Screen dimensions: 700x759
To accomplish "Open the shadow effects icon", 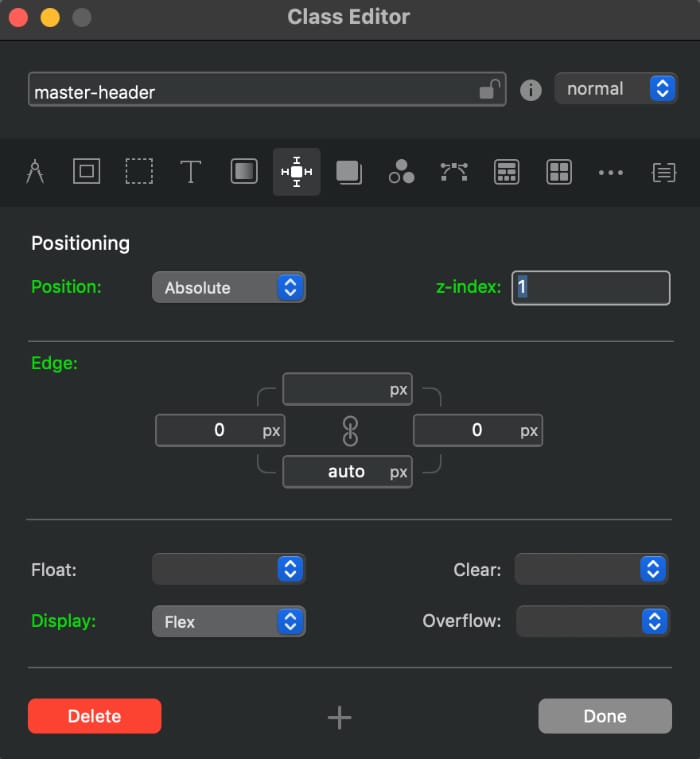I will click(349, 172).
